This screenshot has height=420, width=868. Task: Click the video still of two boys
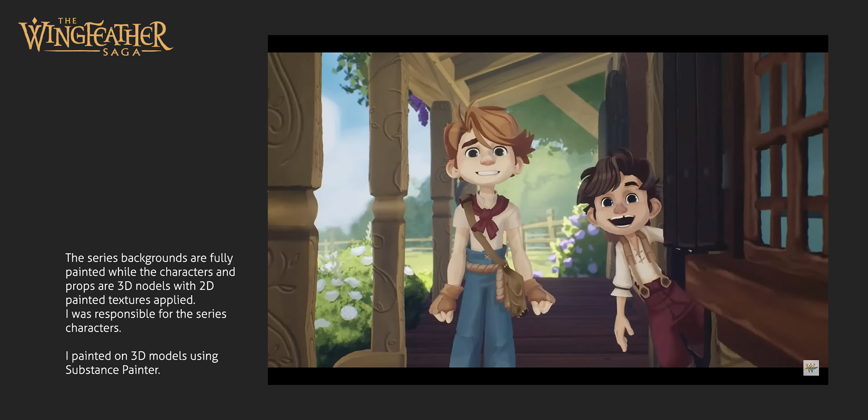(x=548, y=210)
